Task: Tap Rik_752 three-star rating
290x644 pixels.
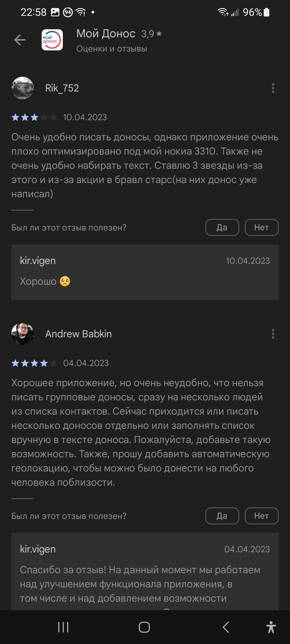Action: pos(34,117)
